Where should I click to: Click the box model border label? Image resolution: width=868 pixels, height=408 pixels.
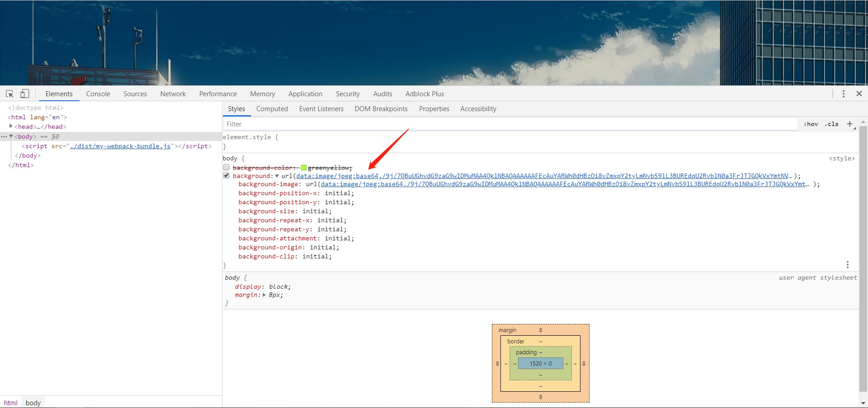pyautogui.click(x=516, y=341)
